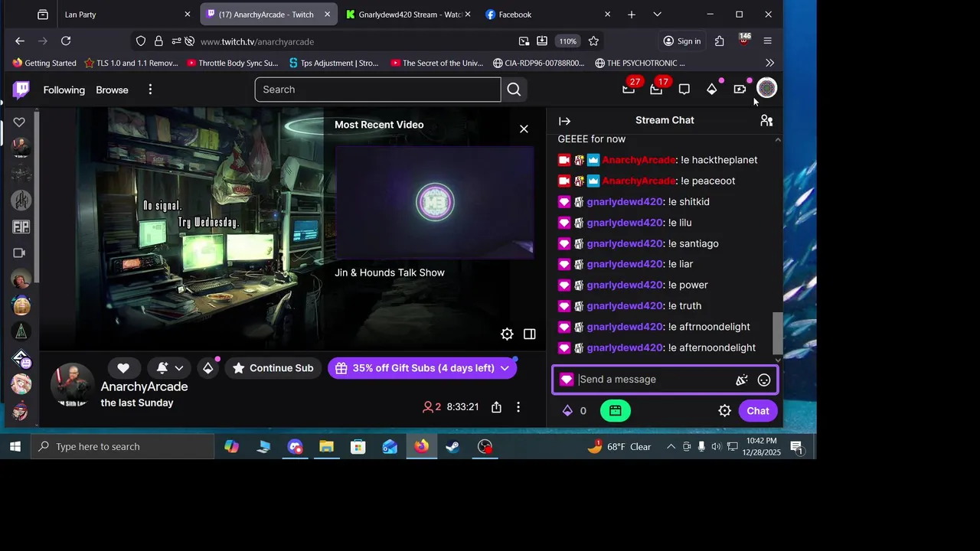Toggle theatre mode icon on player

pos(529,334)
